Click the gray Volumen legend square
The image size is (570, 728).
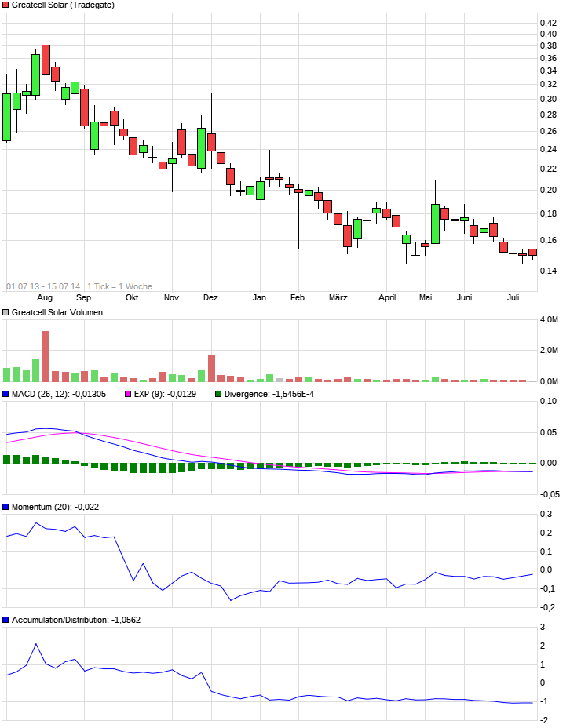(5, 312)
